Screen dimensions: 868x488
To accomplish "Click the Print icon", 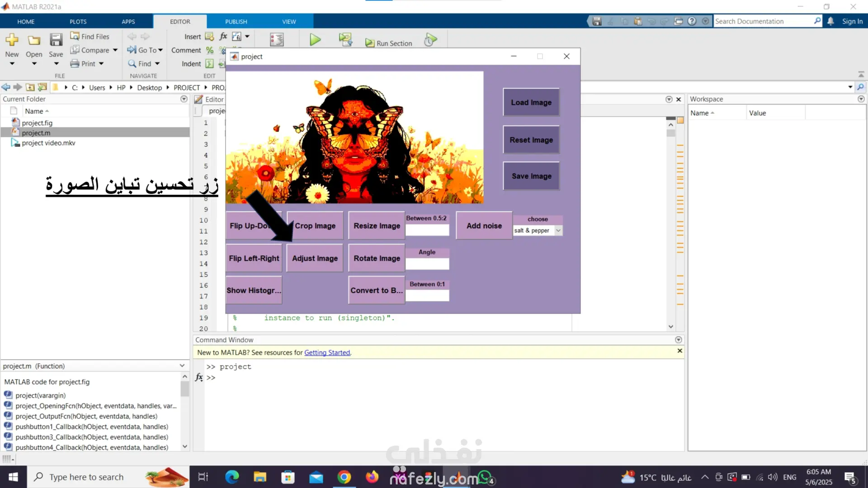I will tap(75, 63).
